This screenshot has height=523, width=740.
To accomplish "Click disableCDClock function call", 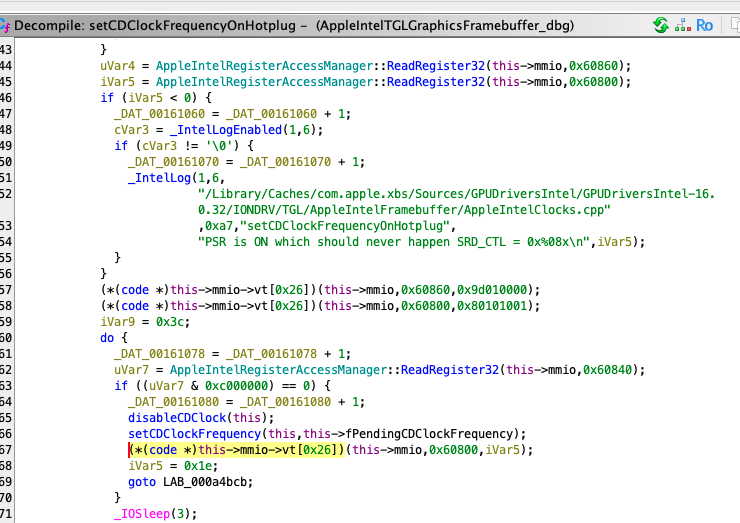I will [x=177, y=418].
